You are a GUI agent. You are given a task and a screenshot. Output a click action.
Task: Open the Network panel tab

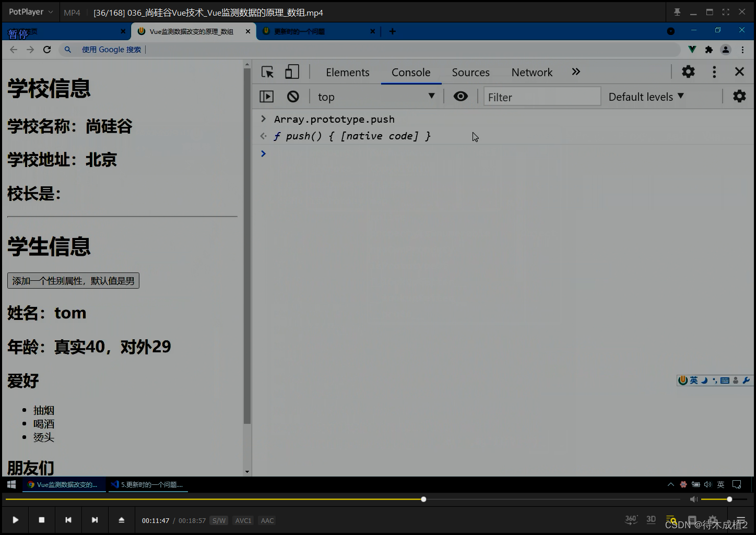click(x=532, y=73)
